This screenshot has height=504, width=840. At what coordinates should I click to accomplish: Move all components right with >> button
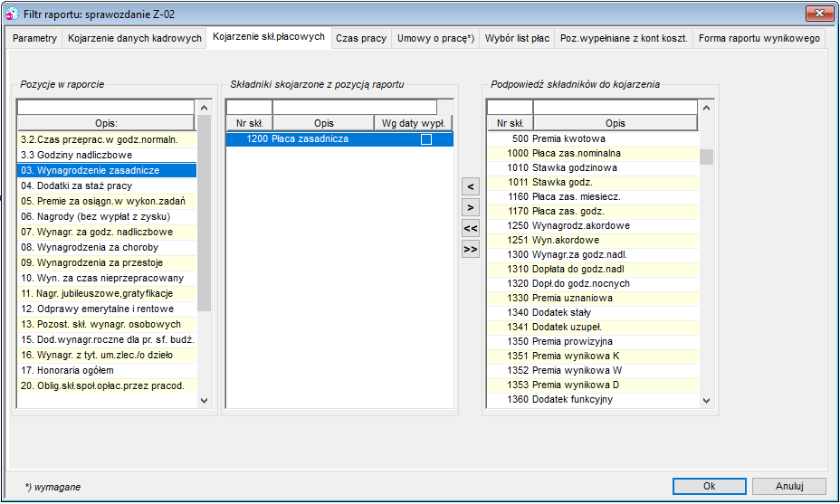click(471, 250)
